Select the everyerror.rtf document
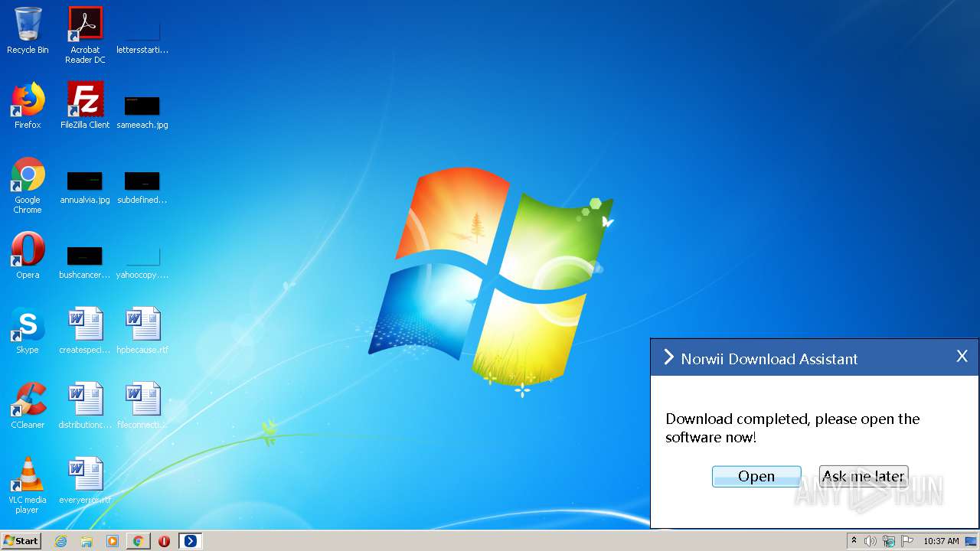 coord(85,481)
